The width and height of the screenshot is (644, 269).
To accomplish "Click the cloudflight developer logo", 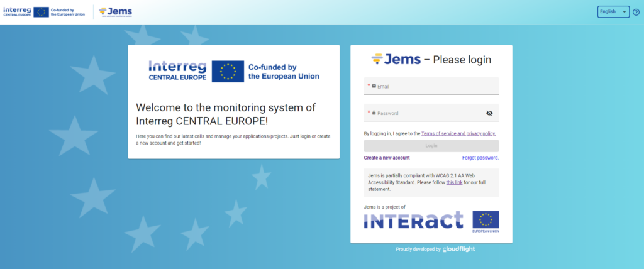I will pos(458,250).
